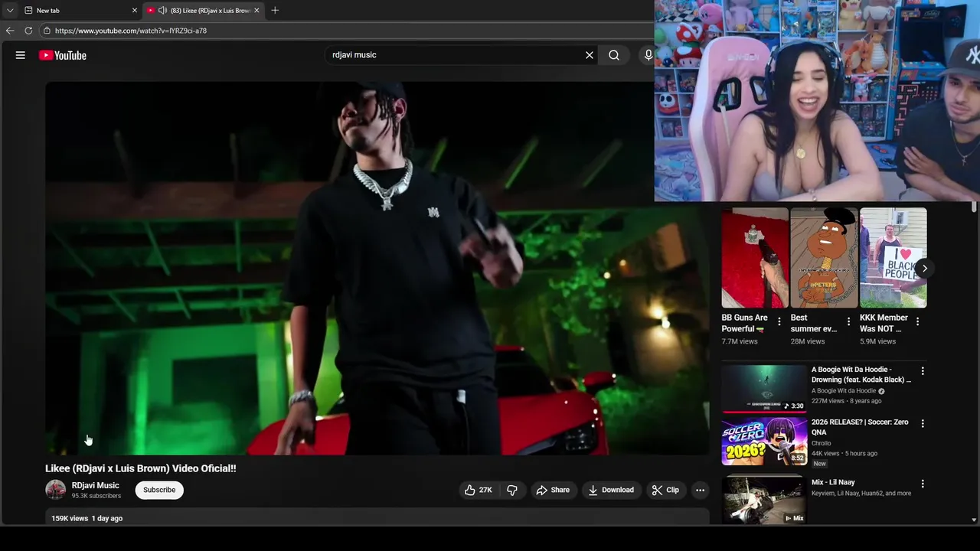Screen dimensions: 980x551
Task: Open options for Soccer Zero QNA video
Action: 923,423
